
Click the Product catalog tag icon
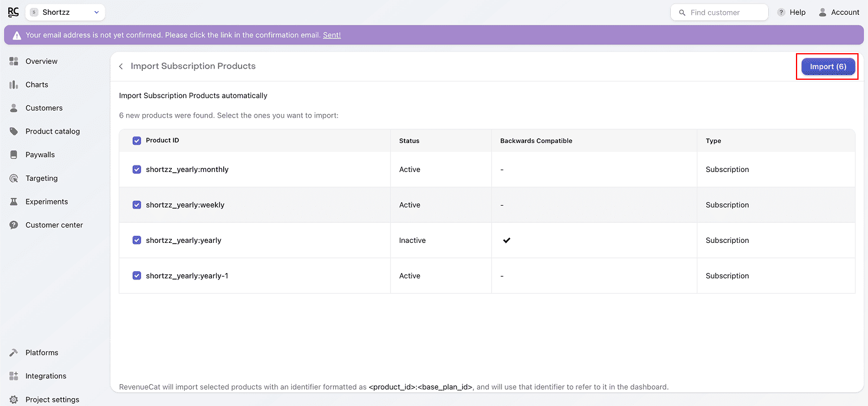click(14, 131)
